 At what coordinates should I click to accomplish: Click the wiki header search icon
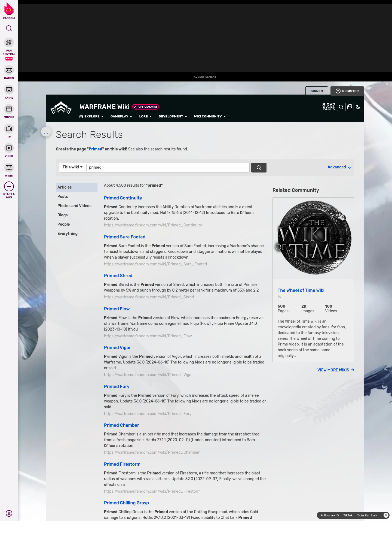pos(341,107)
